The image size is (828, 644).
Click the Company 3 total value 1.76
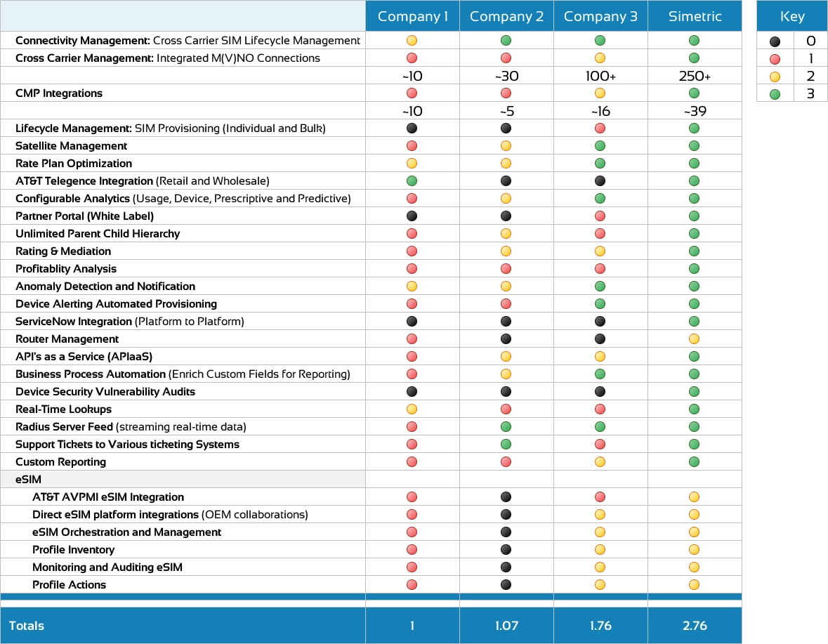click(x=600, y=626)
